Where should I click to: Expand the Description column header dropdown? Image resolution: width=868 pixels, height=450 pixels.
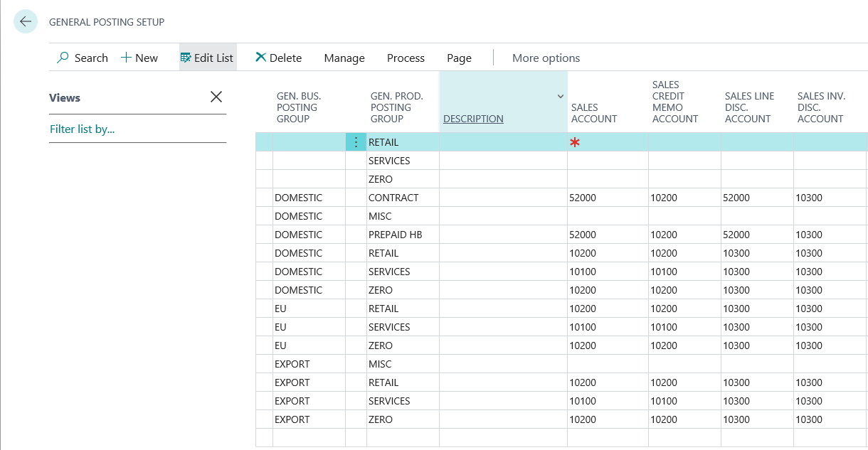point(560,97)
